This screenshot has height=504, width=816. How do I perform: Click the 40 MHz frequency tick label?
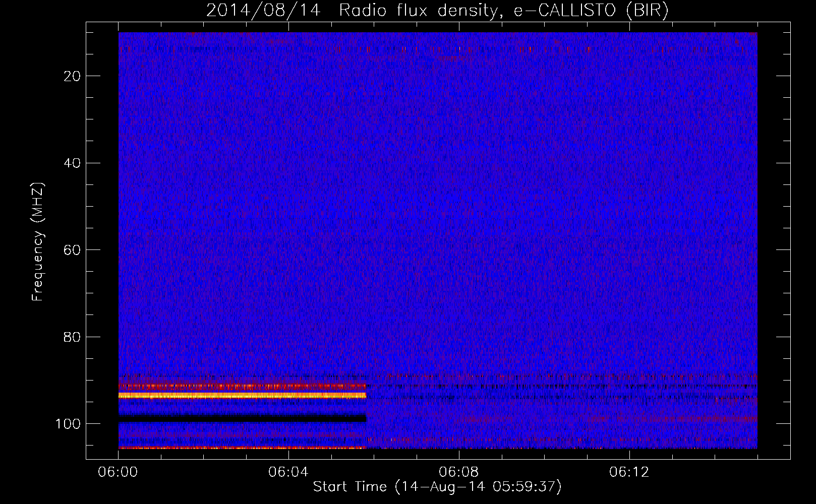[x=72, y=163]
